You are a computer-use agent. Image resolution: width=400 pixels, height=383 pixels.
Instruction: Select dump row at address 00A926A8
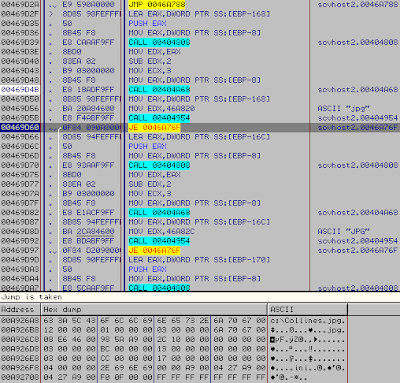(x=173, y=321)
